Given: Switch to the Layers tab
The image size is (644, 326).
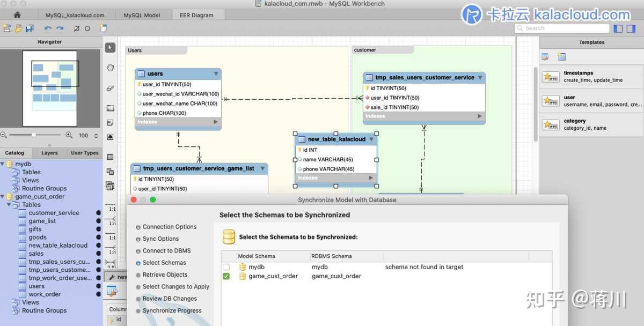Looking at the screenshot, I should [49, 153].
